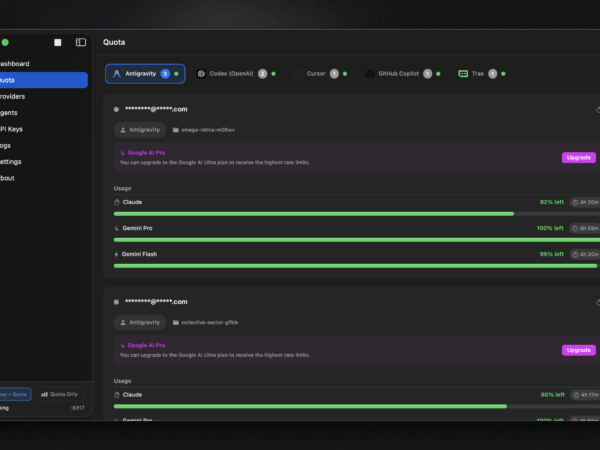The height and width of the screenshot is (450, 600).
Task: Click the Codex (OpenAI) logo icon
Action: tap(201, 74)
